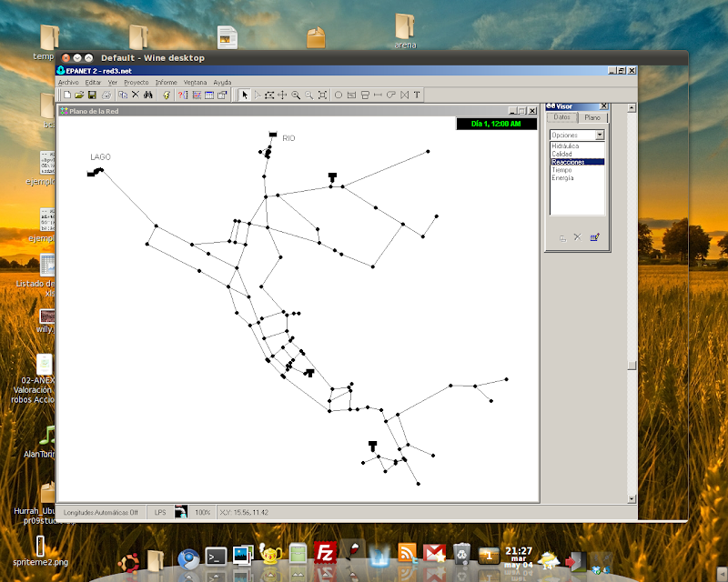Click the Find binoculars icon
Screen dimensions: 728x582
[148, 95]
